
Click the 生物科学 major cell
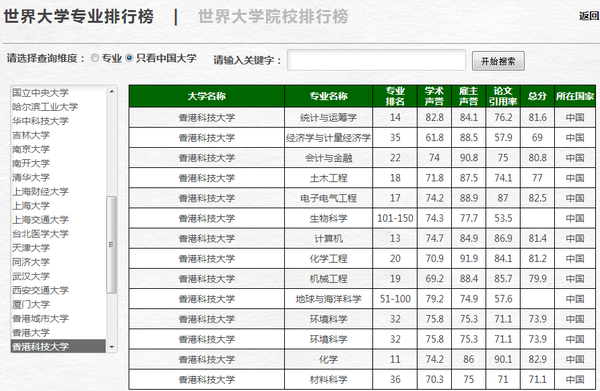328,218
